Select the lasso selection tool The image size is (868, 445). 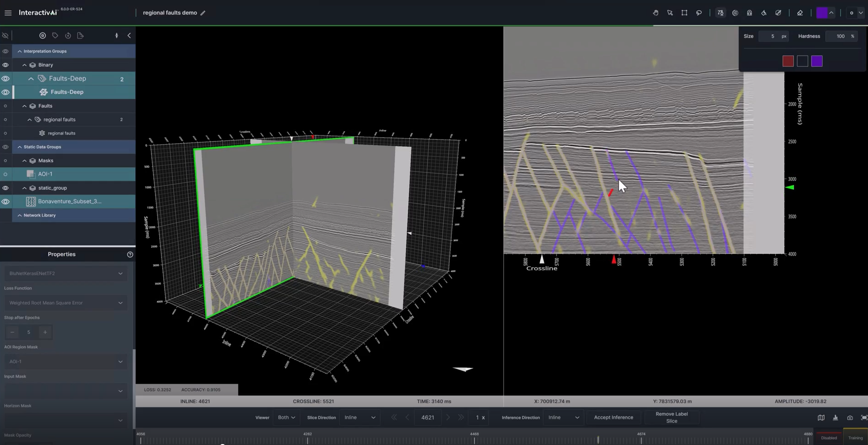(x=699, y=13)
